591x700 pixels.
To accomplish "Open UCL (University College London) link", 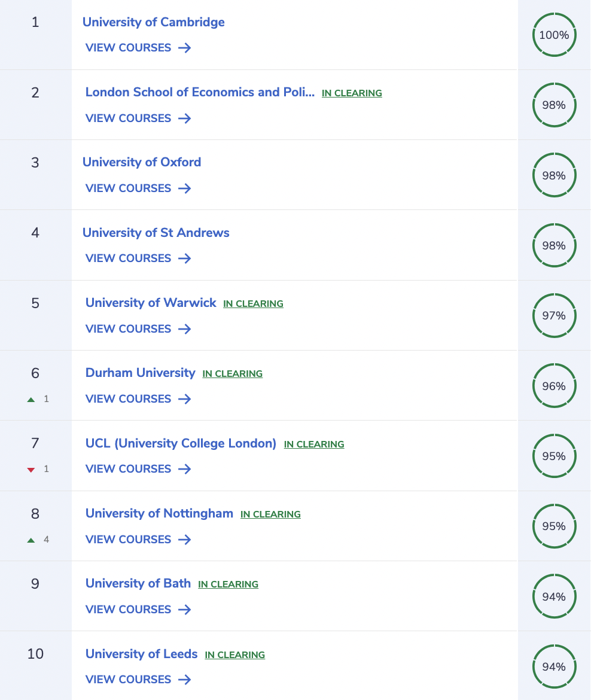I will click(181, 443).
